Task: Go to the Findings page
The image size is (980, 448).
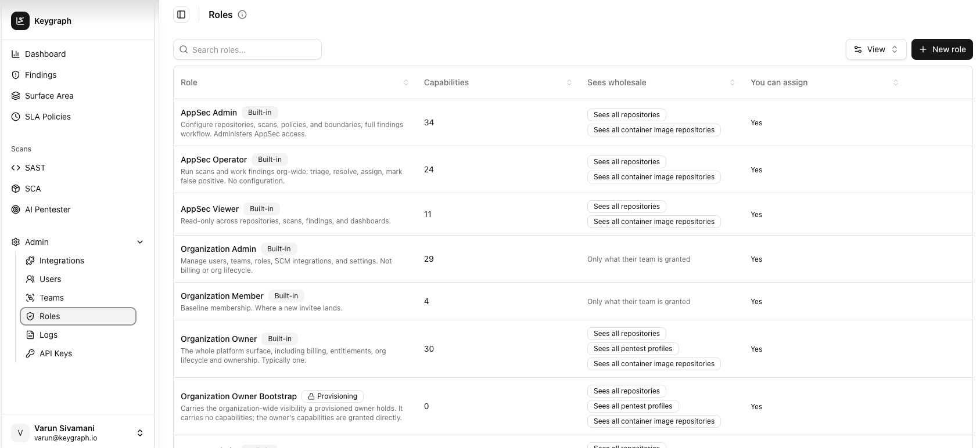Action: click(78, 75)
